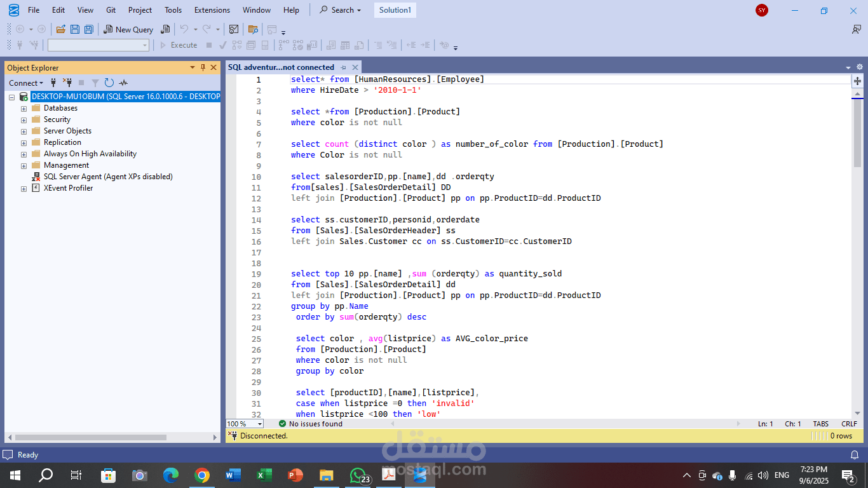The height and width of the screenshot is (488, 868).
Task: Click the notifications bell in status bar
Action: 855,454
